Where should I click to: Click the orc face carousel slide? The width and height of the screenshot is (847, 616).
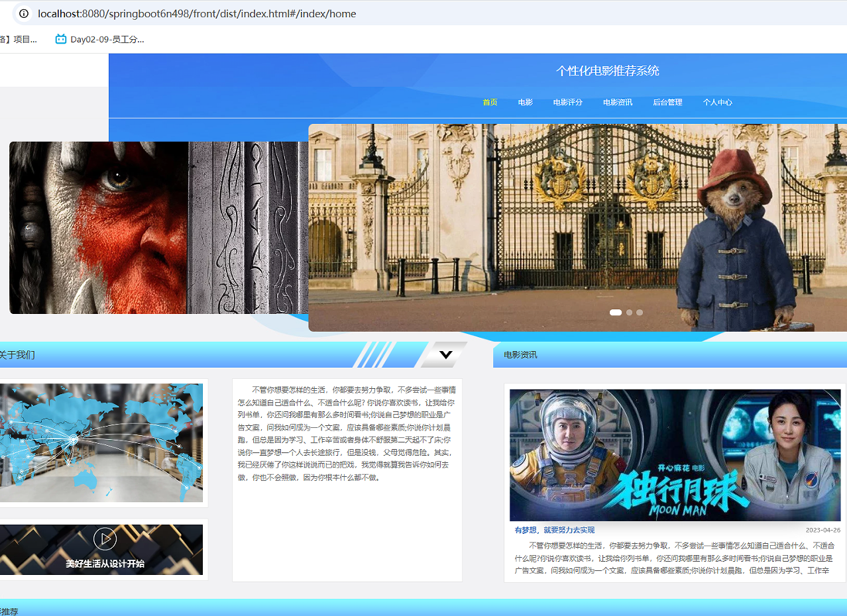(159, 227)
